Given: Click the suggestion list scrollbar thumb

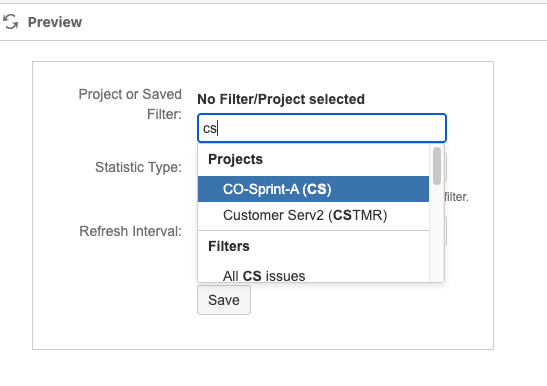Looking at the screenshot, I should (x=437, y=166).
